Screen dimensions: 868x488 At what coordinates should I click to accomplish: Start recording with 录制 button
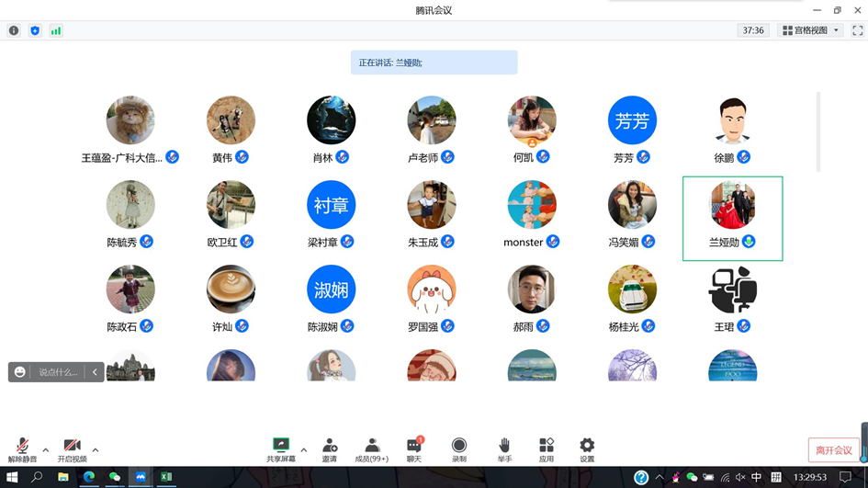(x=458, y=449)
